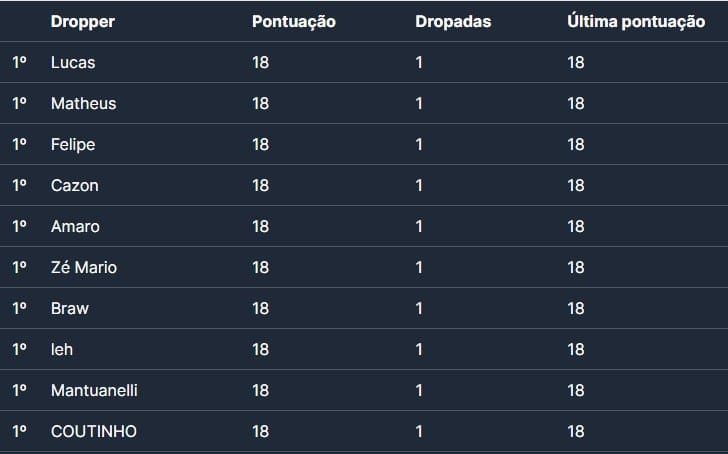This screenshot has width=728, height=454.
Task: Click the rank cell in COUTINHO's row
Action: point(19,432)
